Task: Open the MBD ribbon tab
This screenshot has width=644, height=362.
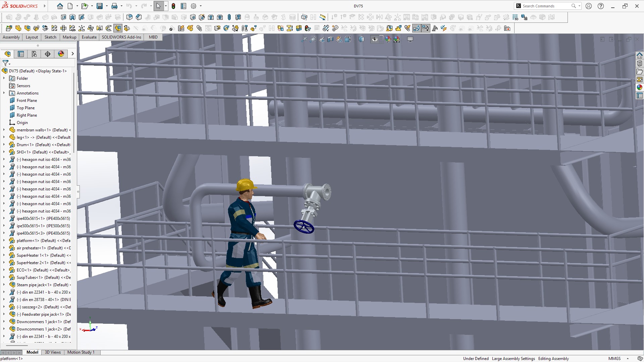Action: 153,37
